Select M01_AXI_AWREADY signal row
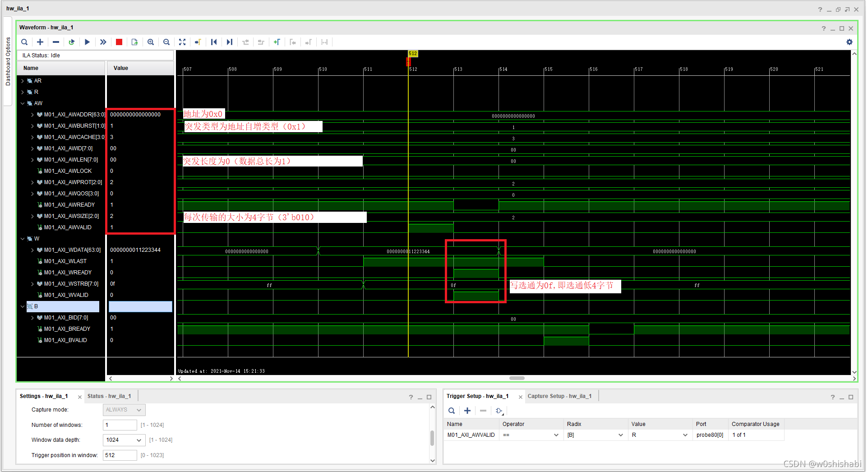The image size is (868, 472). pos(69,205)
